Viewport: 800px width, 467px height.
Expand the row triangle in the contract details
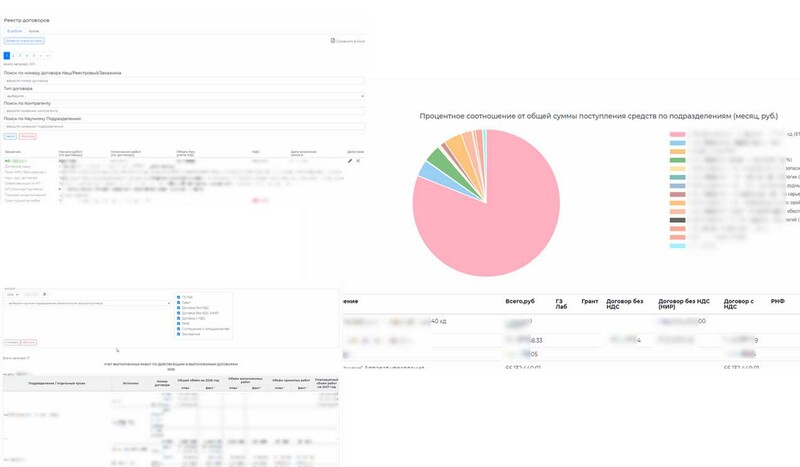(60, 189)
